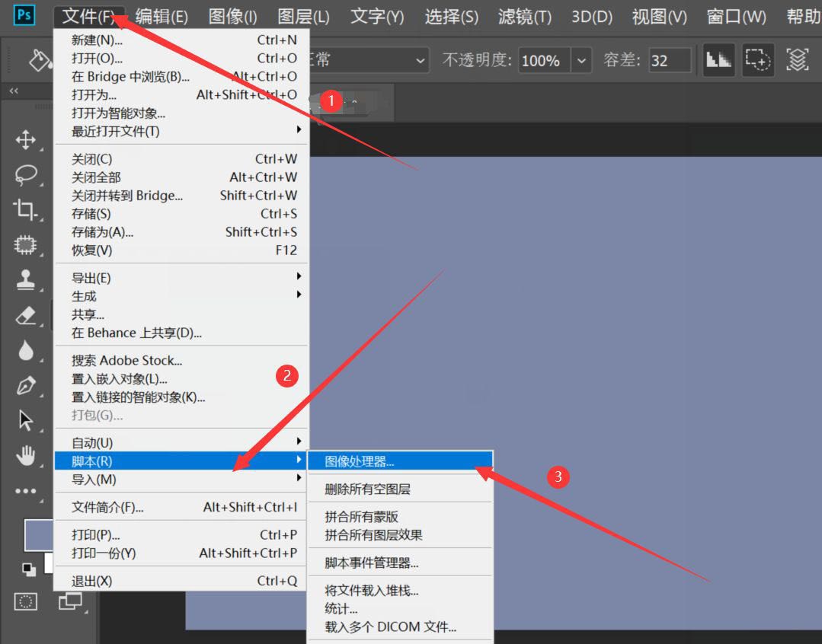
Task: Open the 滤镜(T) menu
Action: point(525,17)
